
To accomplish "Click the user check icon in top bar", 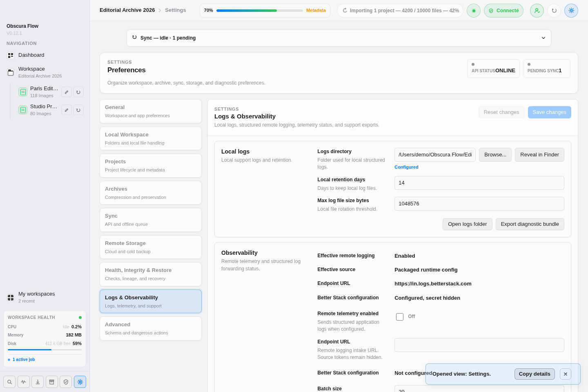I will 537,11.
